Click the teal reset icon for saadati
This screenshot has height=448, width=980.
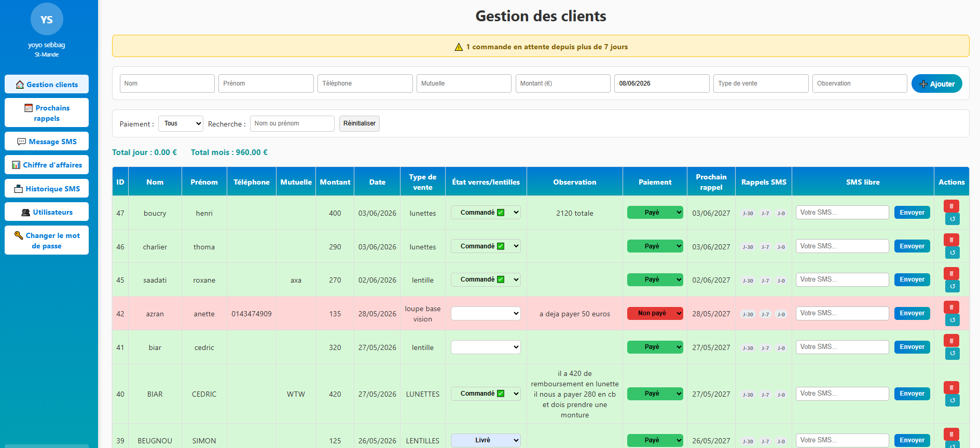click(x=952, y=286)
